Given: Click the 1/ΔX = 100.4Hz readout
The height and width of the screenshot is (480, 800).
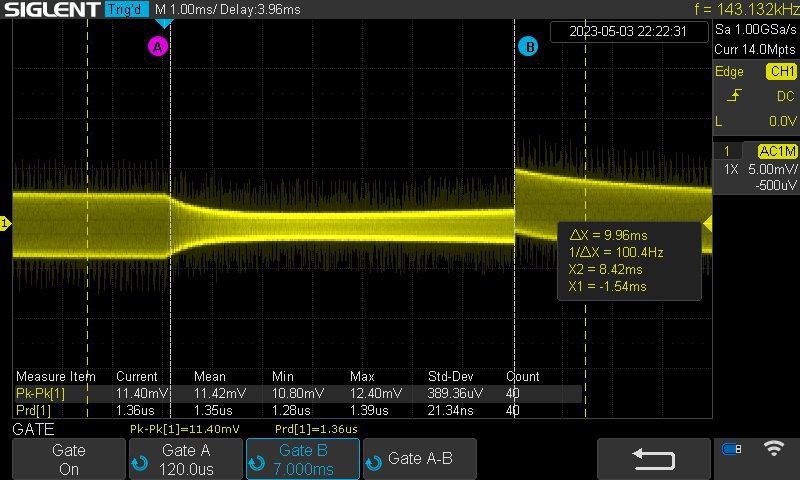Looking at the screenshot, I should (x=616, y=252).
